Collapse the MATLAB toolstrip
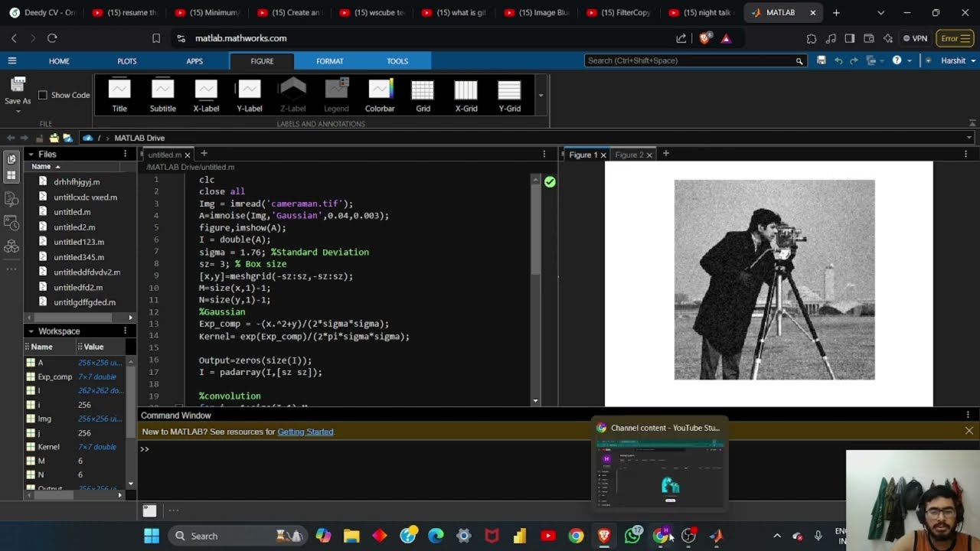The width and height of the screenshot is (980, 551). point(972,123)
